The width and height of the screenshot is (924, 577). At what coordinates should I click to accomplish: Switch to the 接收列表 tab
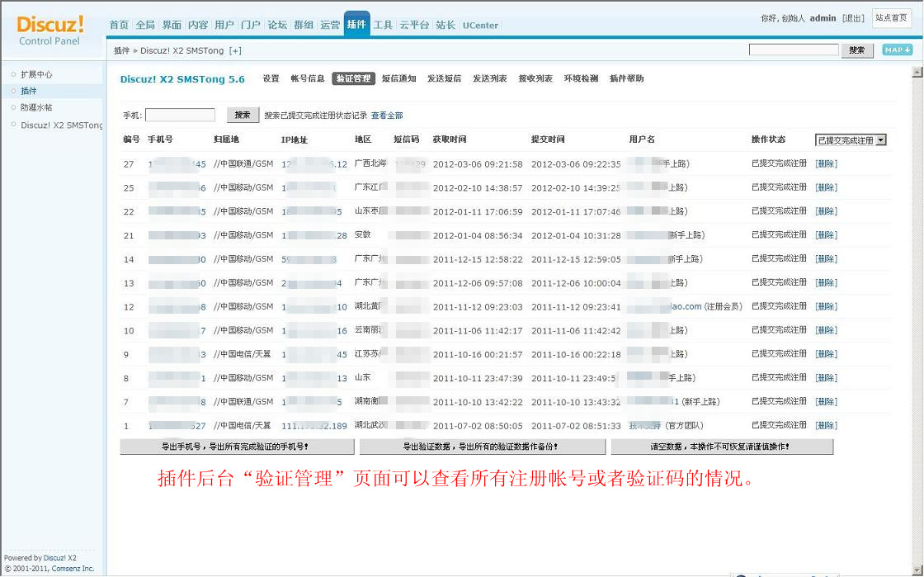pyautogui.click(x=535, y=78)
